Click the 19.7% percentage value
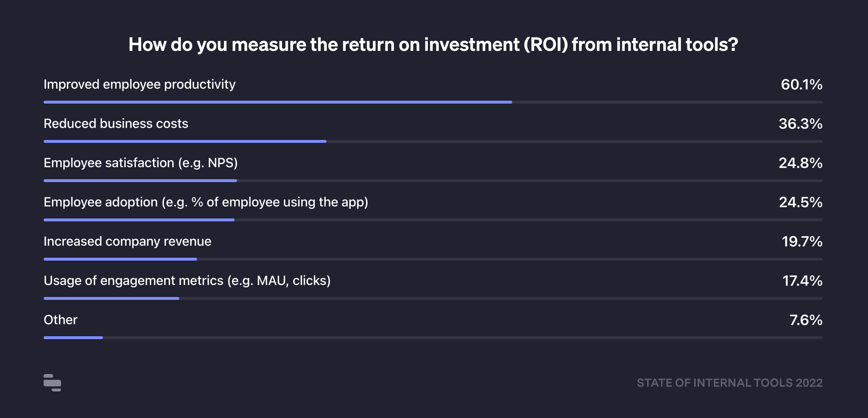The image size is (868, 418). pos(802,242)
